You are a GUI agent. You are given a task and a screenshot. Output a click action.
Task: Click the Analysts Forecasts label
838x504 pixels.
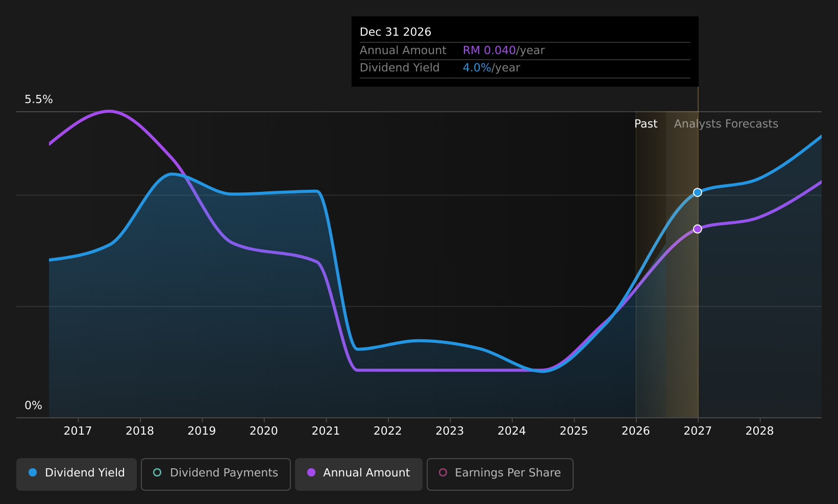point(726,124)
